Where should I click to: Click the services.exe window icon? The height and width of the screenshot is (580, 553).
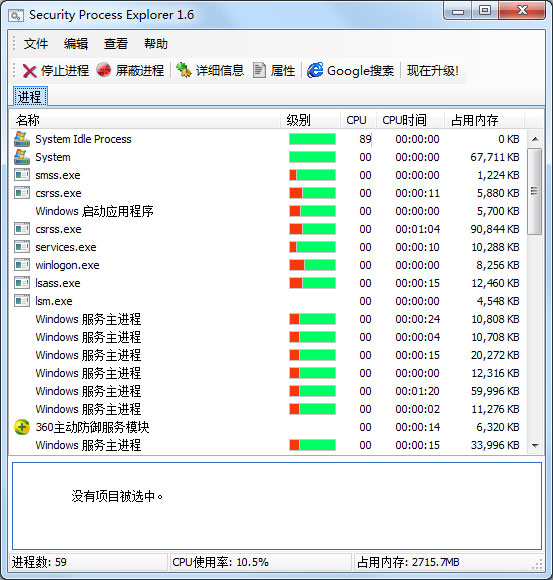tap(22, 247)
